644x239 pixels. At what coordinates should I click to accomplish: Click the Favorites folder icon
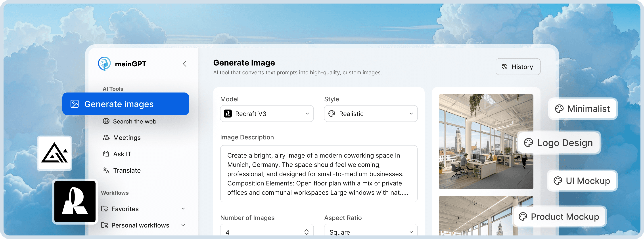[105, 209]
